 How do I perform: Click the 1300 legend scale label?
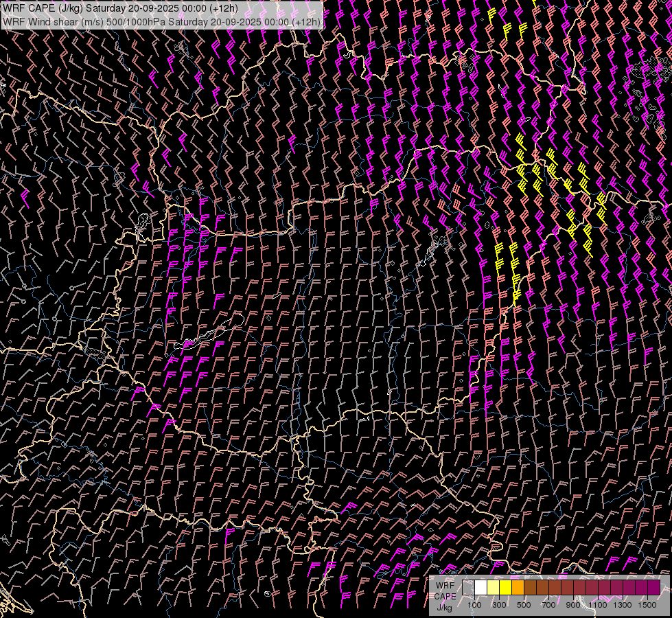pos(623,605)
